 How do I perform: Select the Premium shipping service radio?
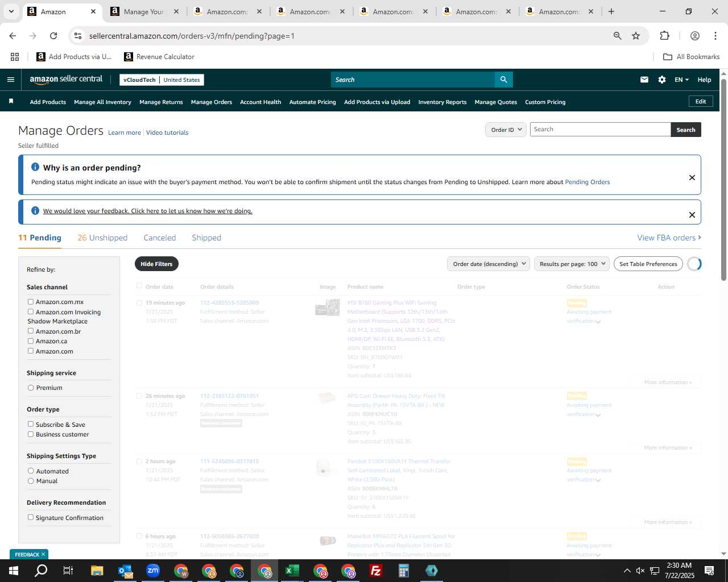31,388
